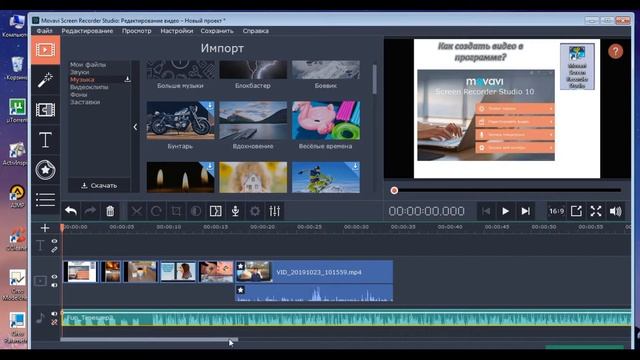Select the Бунтарь motorcycle music thumbnail
Image resolution: width=640 pixels, height=360 pixels.
[180, 120]
